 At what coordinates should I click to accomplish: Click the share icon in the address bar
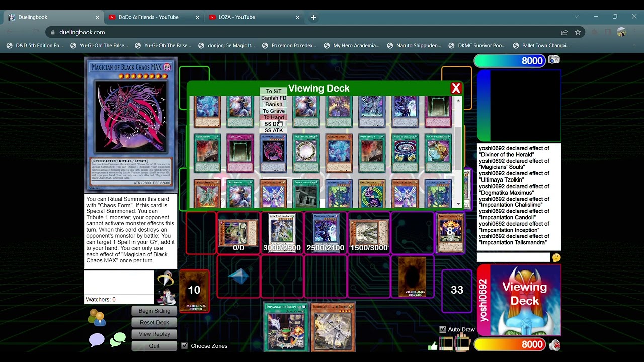[x=564, y=32]
